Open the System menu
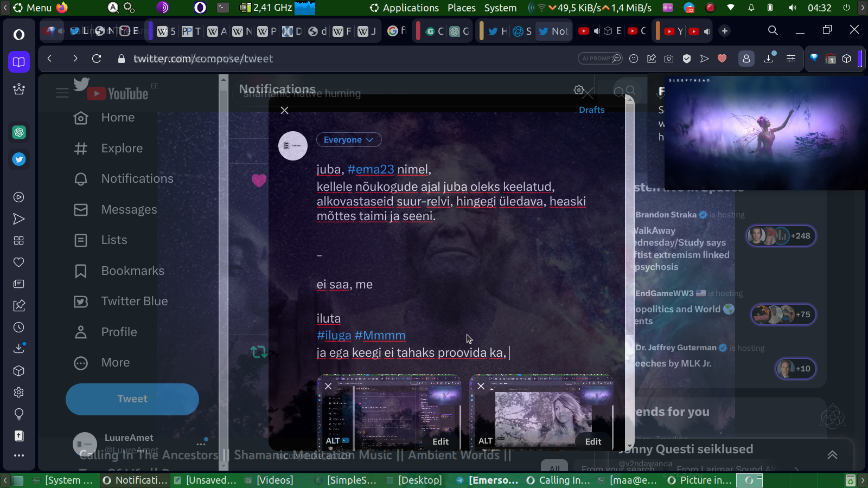 point(500,8)
